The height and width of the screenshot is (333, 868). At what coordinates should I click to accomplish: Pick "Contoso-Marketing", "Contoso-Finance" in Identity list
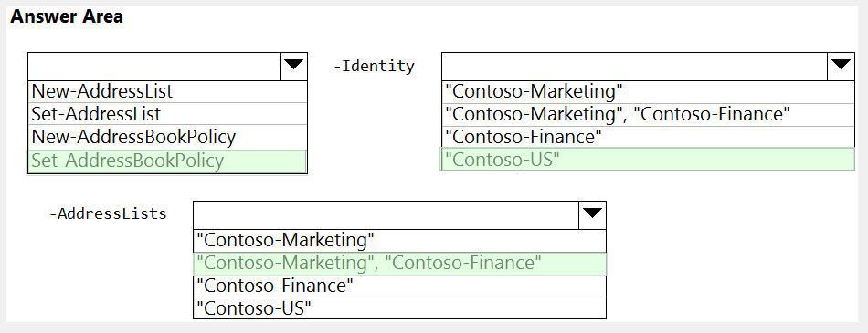tap(648, 115)
